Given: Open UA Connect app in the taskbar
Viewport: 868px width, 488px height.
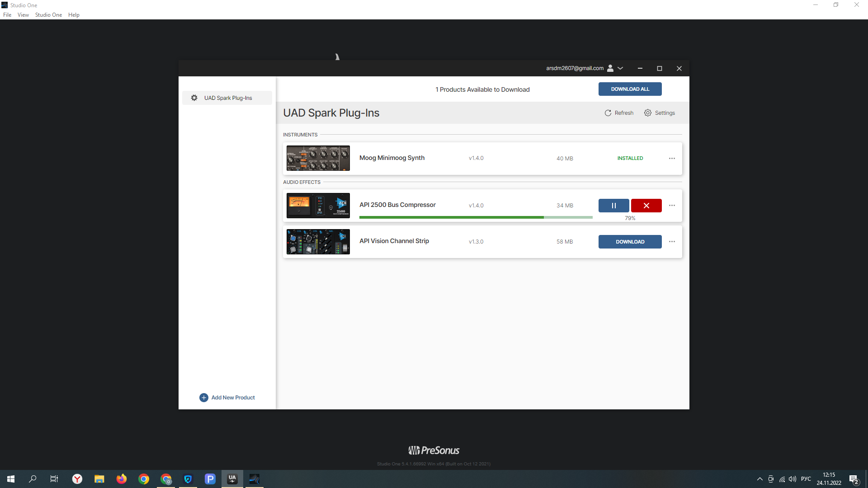Looking at the screenshot, I should point(232,479).
